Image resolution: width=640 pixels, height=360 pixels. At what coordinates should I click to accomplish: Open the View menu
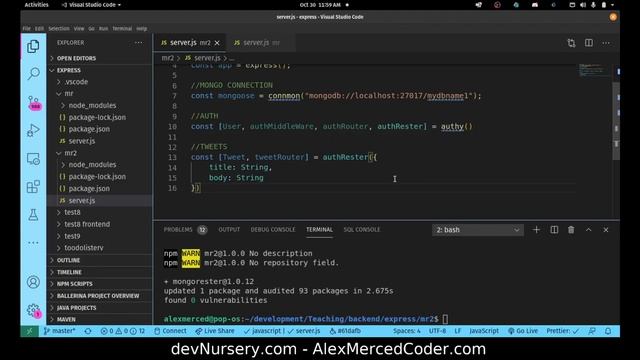(79, 29)
